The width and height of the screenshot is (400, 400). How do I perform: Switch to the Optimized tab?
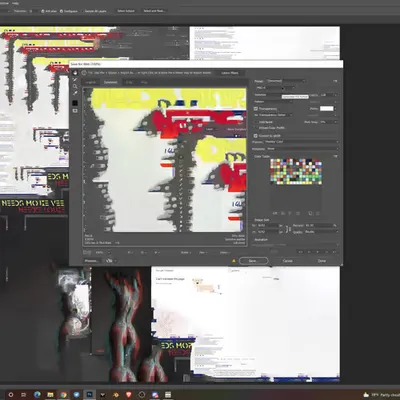pyautogui.click(x=111, y=82)
